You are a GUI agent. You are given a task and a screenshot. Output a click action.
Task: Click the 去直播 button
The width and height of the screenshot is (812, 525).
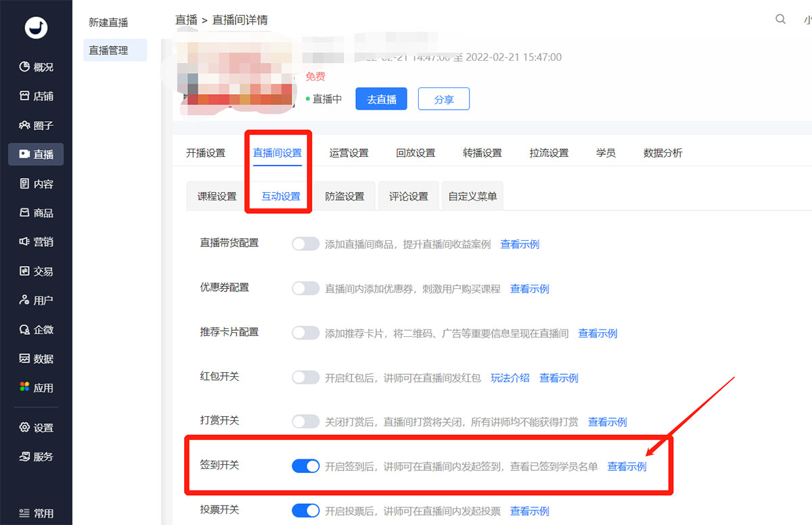(382, 99)
